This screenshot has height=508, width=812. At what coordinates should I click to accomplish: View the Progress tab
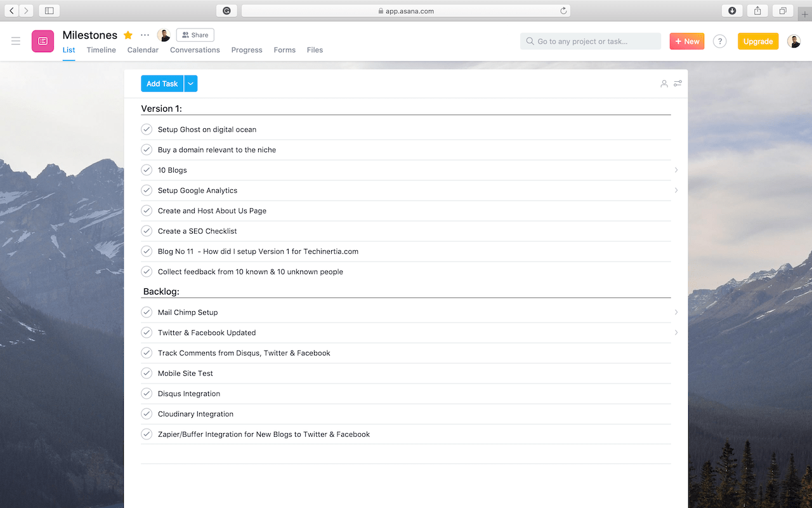(247, 50)
